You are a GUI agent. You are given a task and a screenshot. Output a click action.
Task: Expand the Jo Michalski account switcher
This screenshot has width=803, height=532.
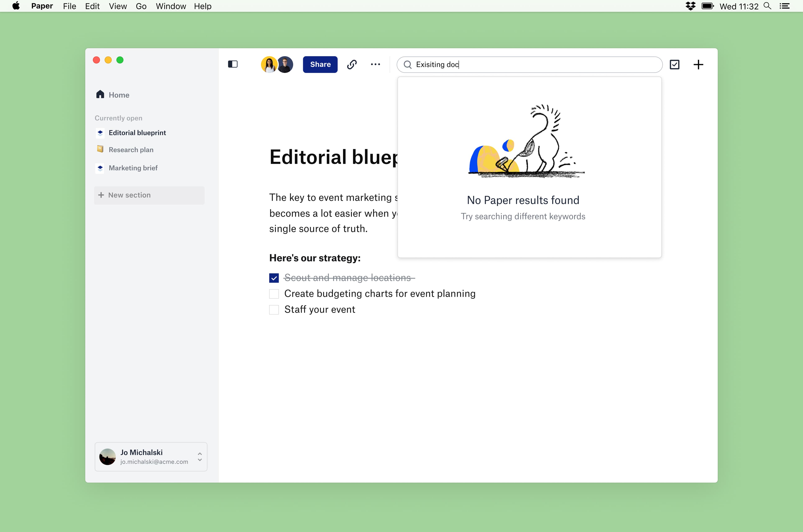click(x=200, y=457)
